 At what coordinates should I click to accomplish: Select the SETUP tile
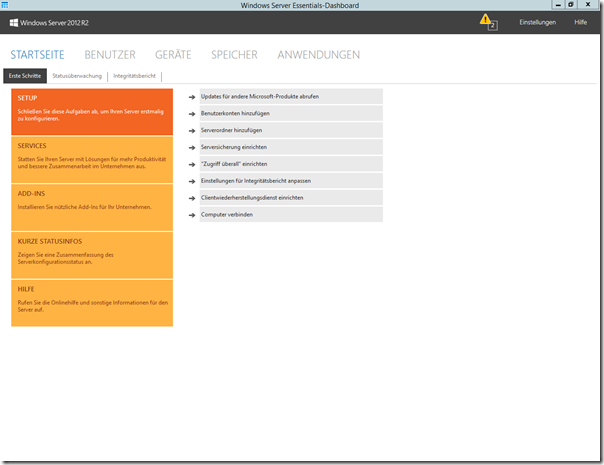click(92, 112)
